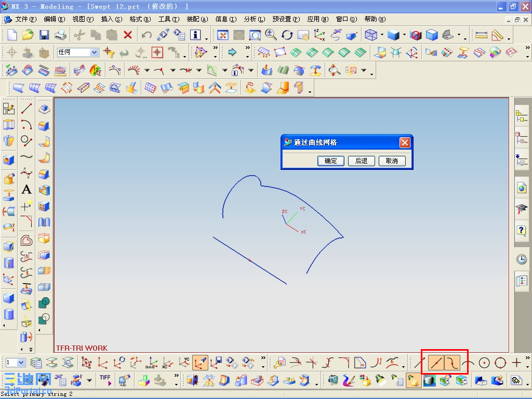Open the 编辑(E) menu
The image size is (532, 399).
pos(54,19)
